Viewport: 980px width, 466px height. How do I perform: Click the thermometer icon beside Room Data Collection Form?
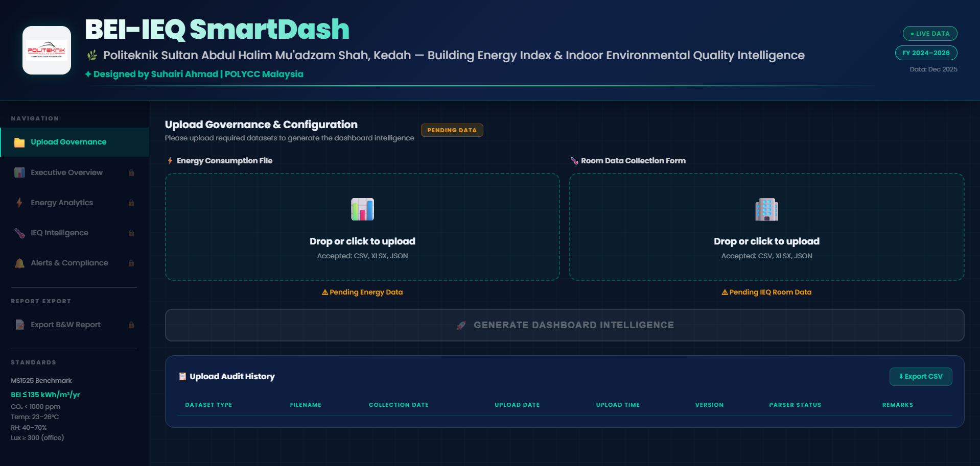[574, 161]
